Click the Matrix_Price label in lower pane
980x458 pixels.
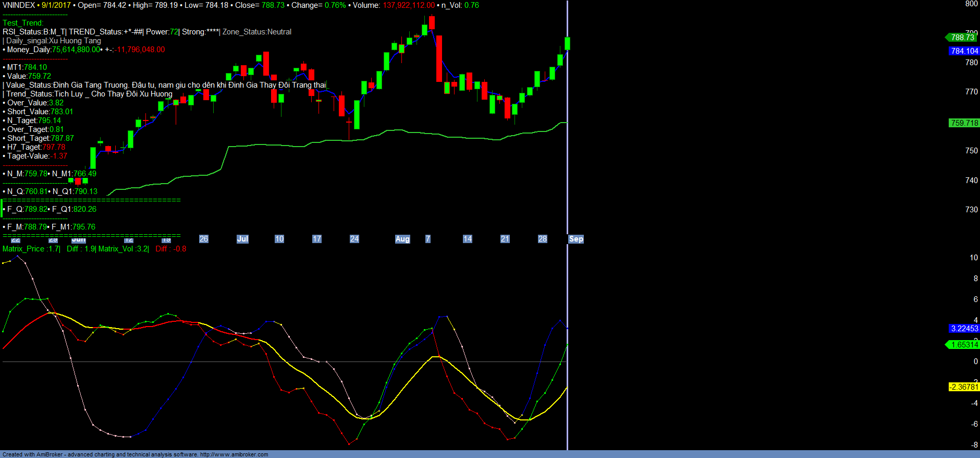pos(23,249)
